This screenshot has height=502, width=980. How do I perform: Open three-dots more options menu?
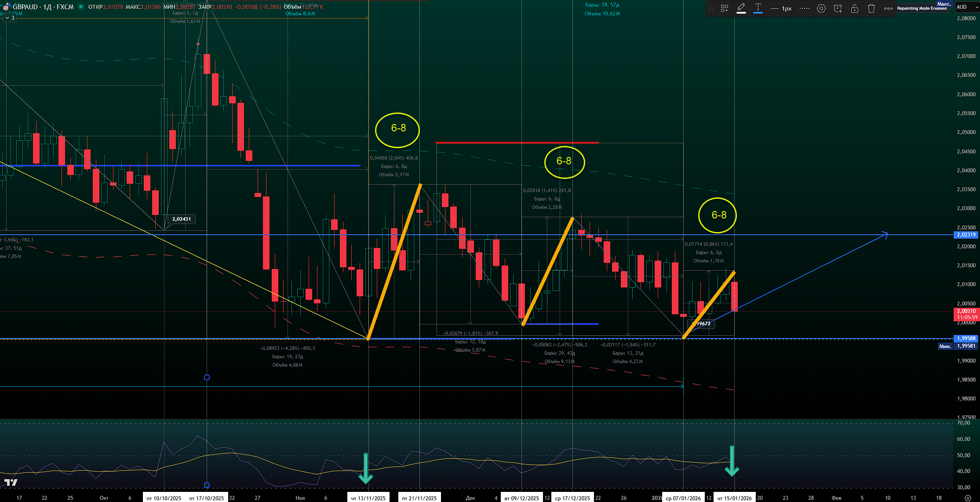[x=888, y=8]
